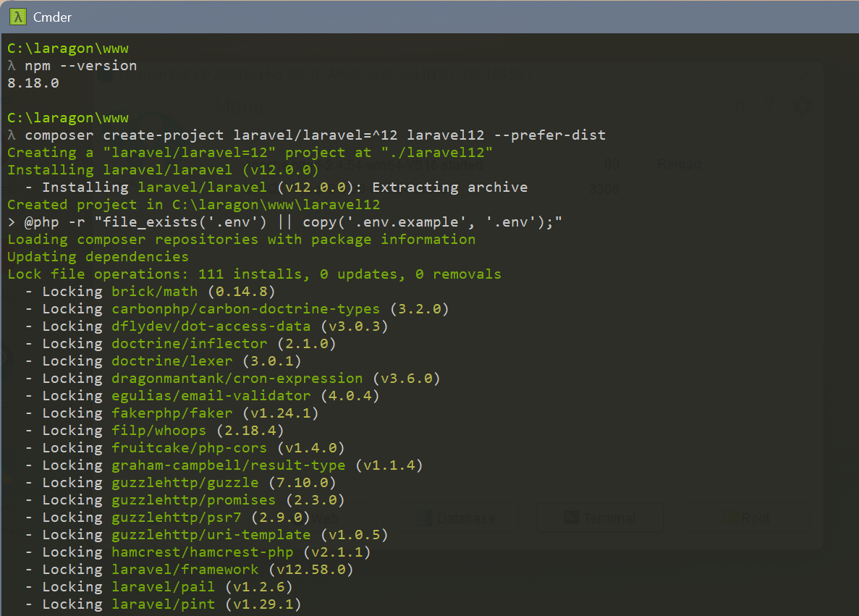
Task: Click the 'hamcrest/hamcrest-php' package name
Action: [x=202, y=552]
